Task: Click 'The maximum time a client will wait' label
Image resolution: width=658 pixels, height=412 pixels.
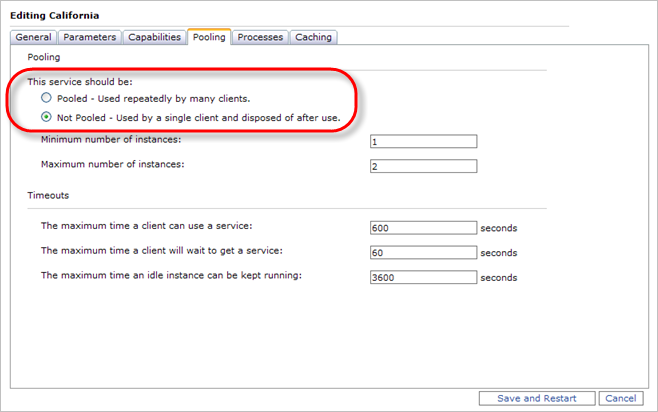Action: tap(162, 251)
